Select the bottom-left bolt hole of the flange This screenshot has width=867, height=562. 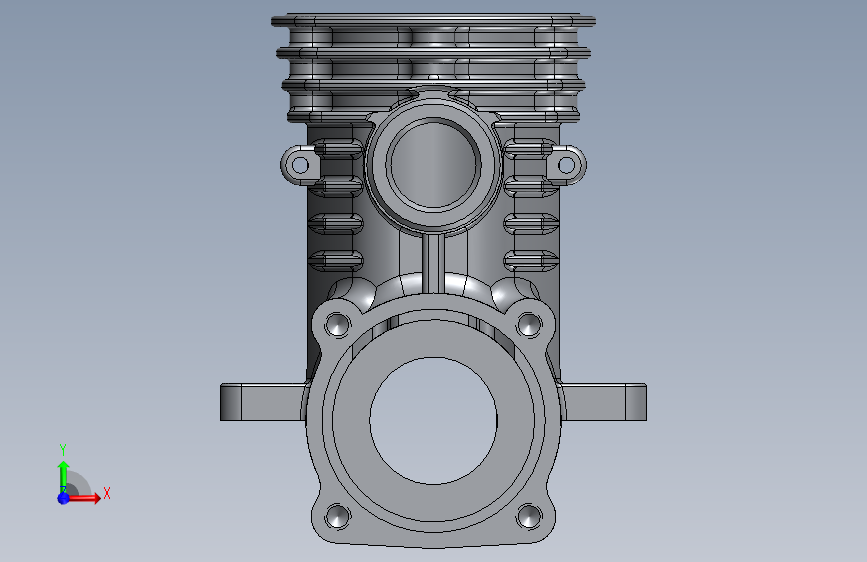[337, 516]
